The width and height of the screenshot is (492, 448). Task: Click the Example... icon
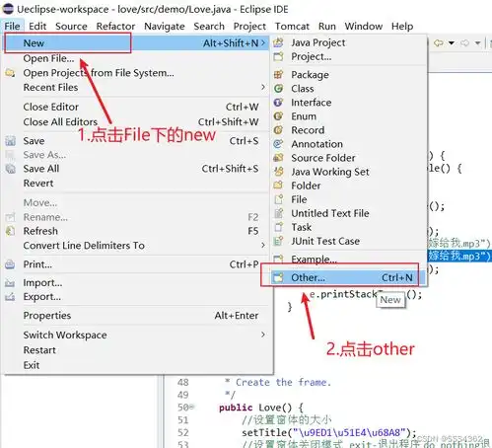(x=278, y=259)
